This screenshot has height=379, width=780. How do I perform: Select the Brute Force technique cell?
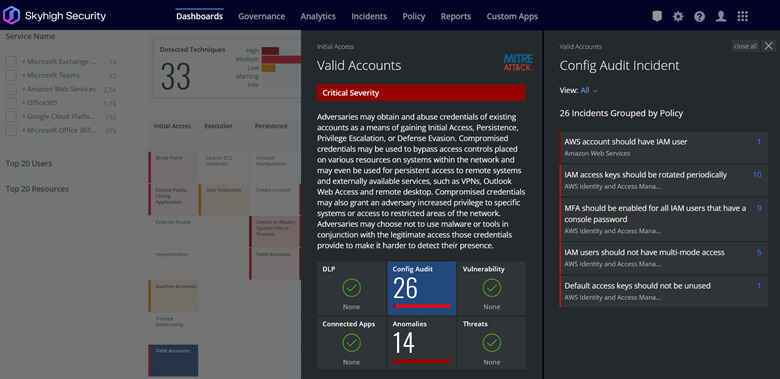[173, 167]
